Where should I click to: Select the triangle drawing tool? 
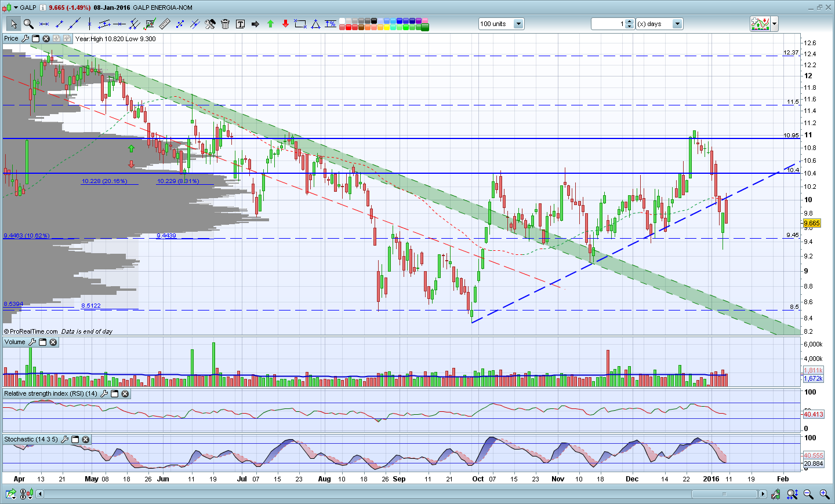coord(315,24)
